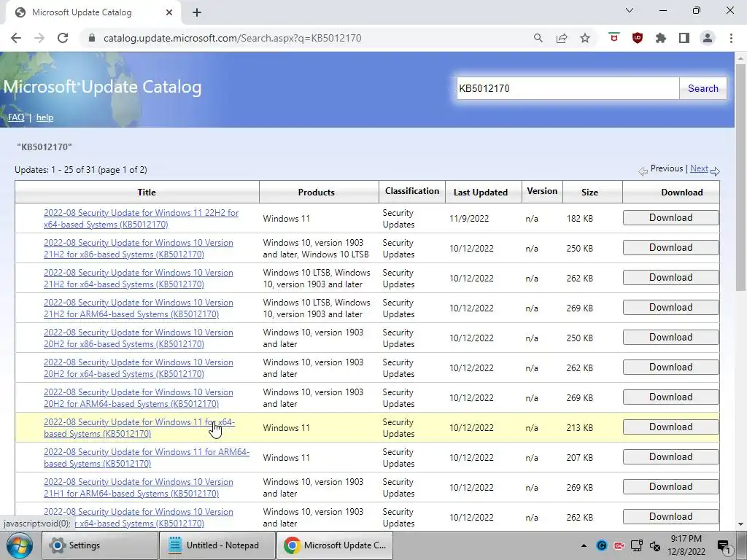Toggle the browser side panel icon

pos(684,38)
